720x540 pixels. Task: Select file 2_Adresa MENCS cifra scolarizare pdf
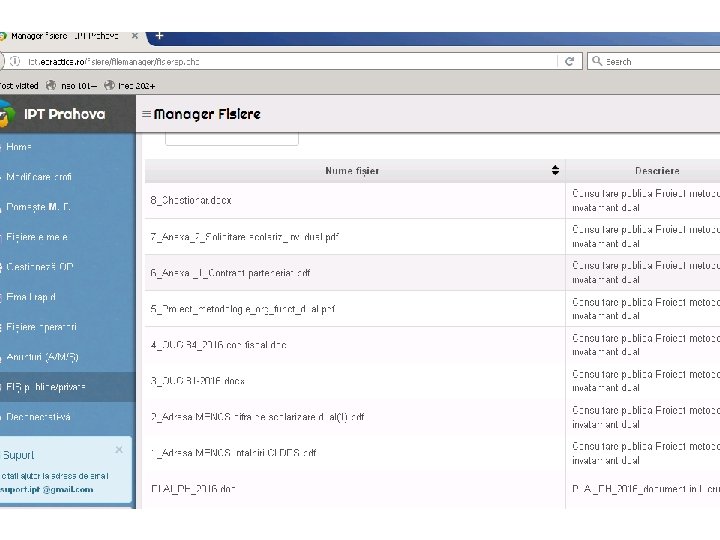(257, 417)
